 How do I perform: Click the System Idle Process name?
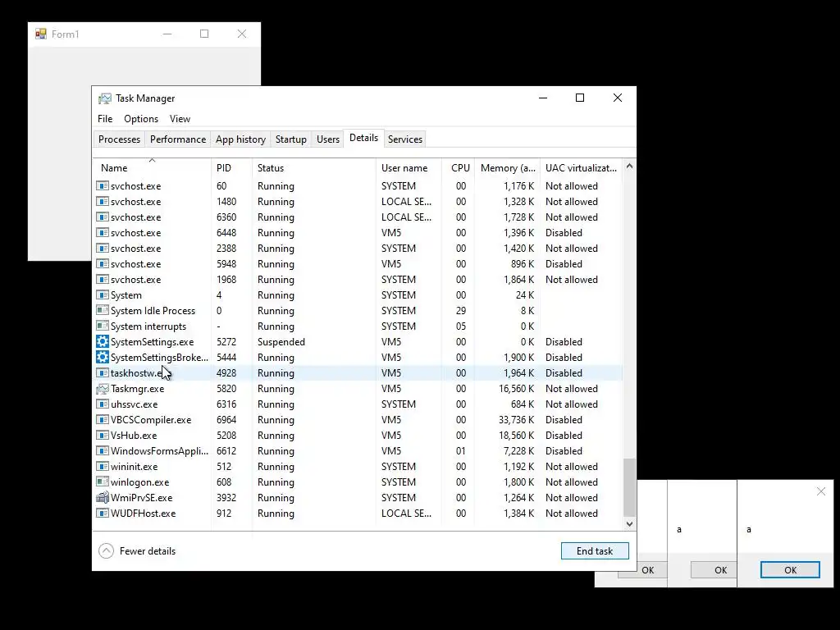(153, 311)
